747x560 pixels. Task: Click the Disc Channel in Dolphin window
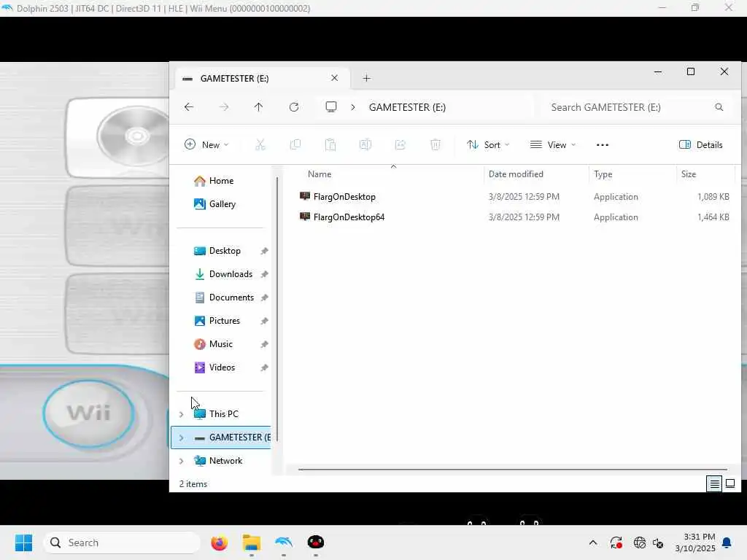coord(119,137)
